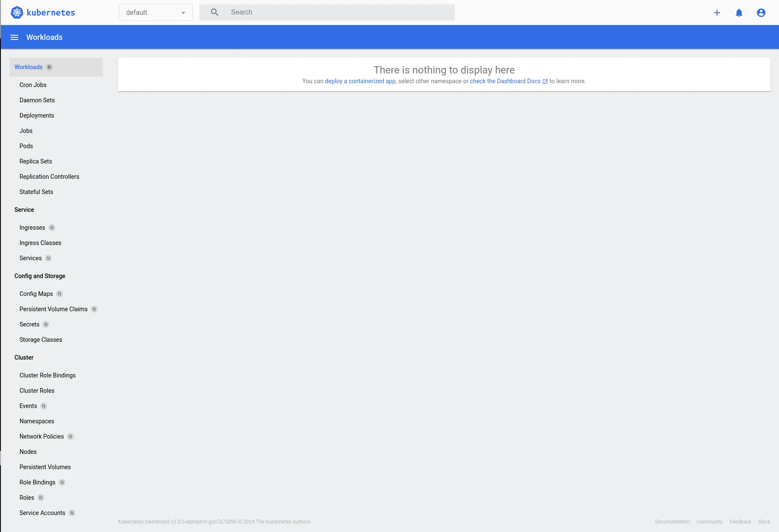View cluster Events
The image size is (779, 532).
28,406
